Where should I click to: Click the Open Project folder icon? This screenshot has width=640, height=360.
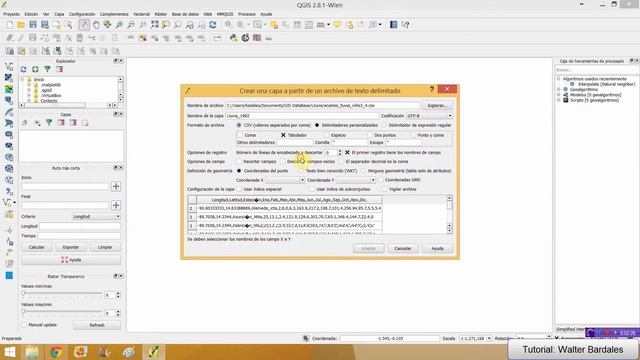pyautogui.click(x=21, y=25)
